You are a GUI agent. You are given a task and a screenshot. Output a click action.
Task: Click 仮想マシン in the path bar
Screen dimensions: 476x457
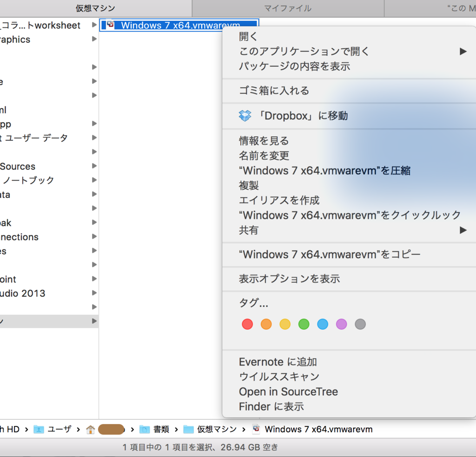click(x=217, y=430)
